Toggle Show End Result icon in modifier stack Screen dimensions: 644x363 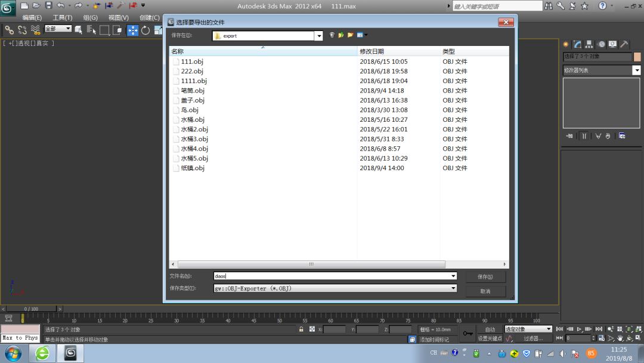pos(584,136)
